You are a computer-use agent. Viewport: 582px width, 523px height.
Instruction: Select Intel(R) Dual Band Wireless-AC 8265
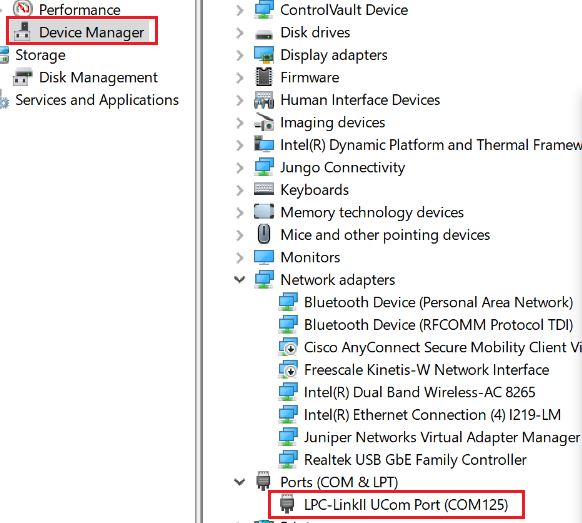(419, 392)
